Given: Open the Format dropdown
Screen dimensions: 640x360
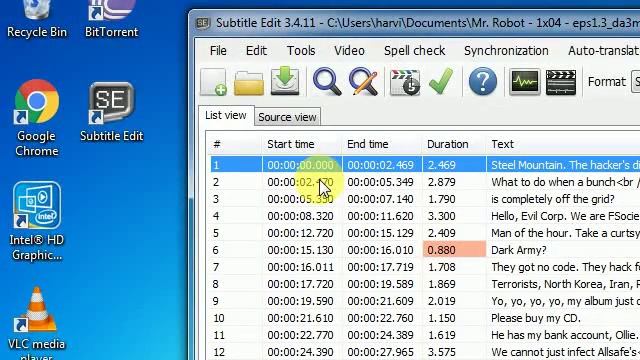Looking at the screenshot, I should pos(636,82).
